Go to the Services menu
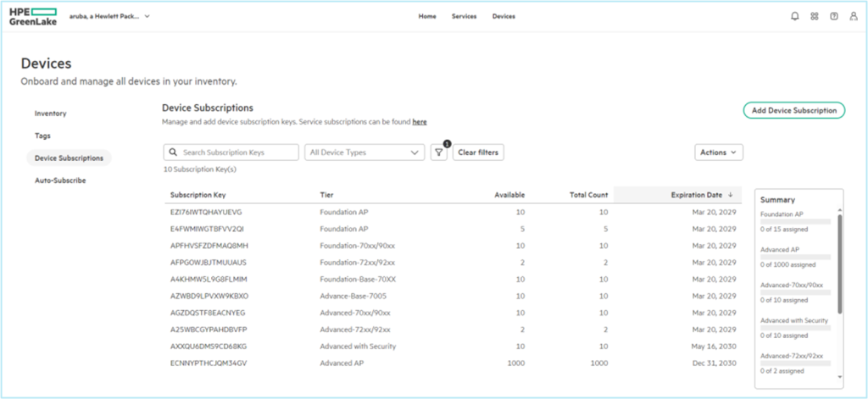 (464, 16)
